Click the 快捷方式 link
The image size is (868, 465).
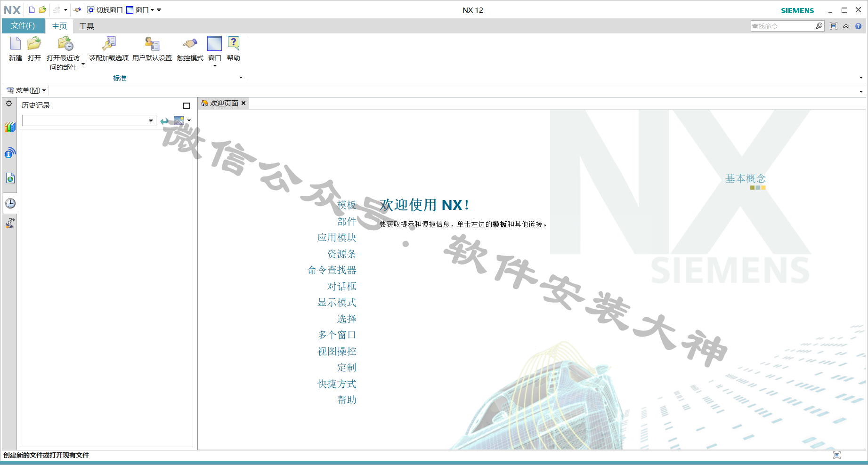pos(337,384)
